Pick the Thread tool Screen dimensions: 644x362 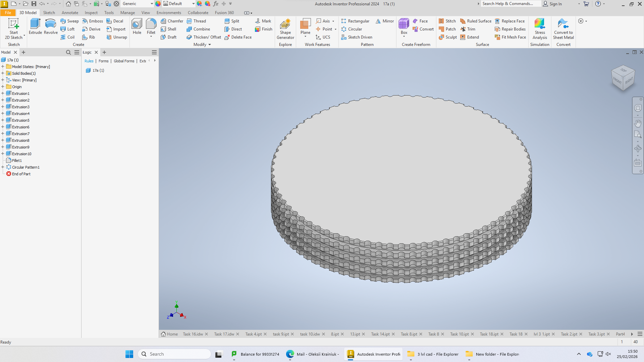(x=196, y=21)
